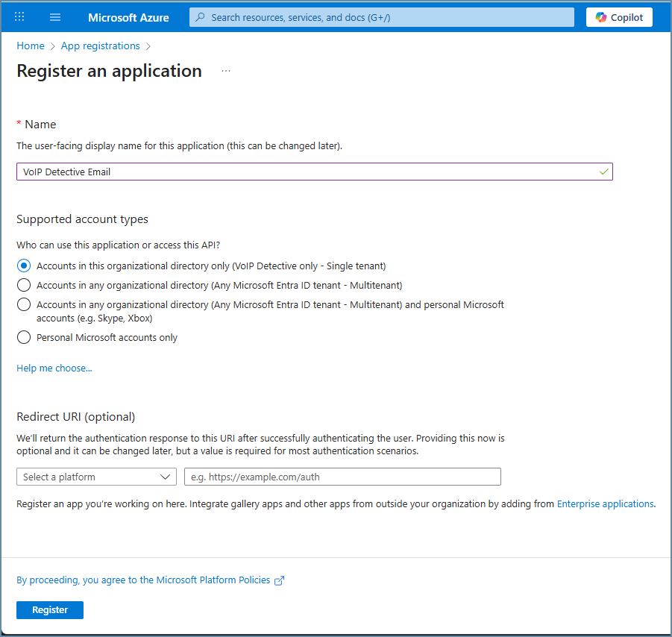Image resolution: width=672 pixels, height=637 pixels.
Task: Open the Enterprise applications link
Action: [x=605, y=504]
